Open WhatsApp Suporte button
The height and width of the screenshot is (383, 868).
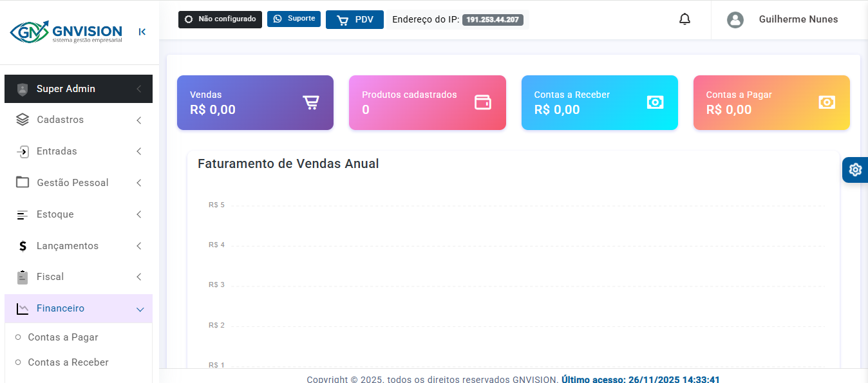tap(294, 19)
